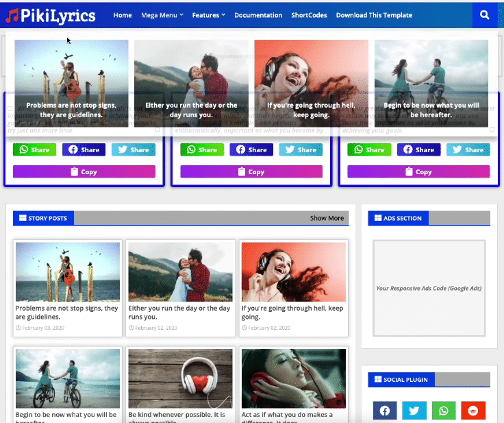Select the Story Posts section tab

point(43,218)
